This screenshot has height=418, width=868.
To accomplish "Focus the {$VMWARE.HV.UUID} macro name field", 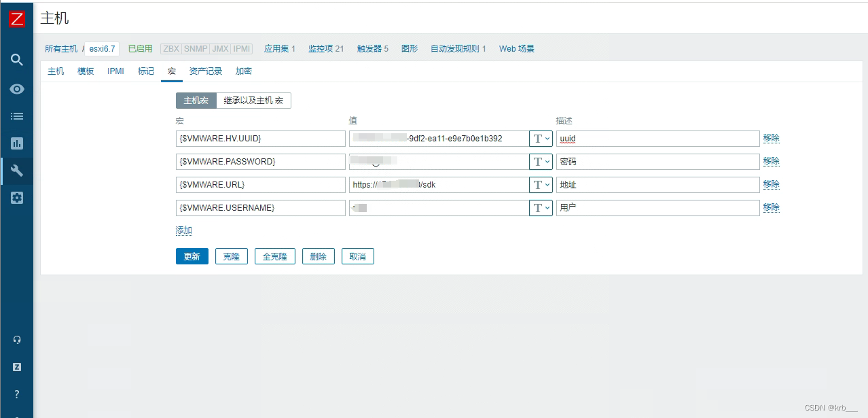I will [x=261, y=139].
